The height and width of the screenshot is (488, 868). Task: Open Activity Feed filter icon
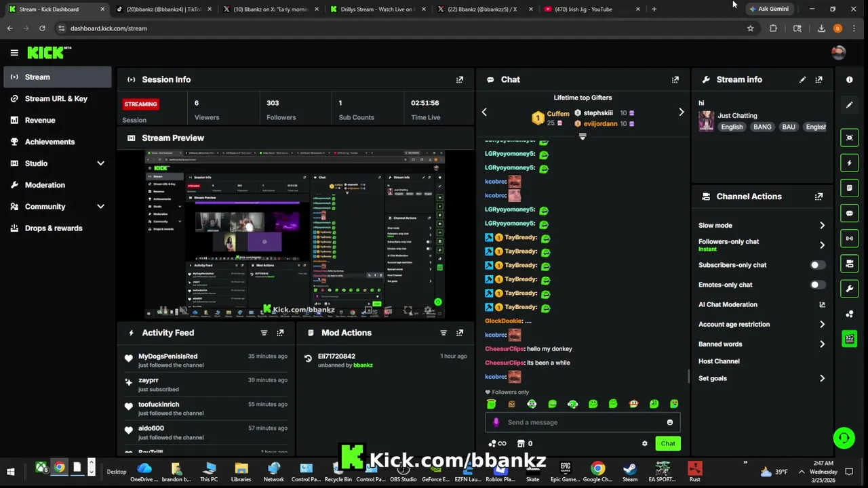[264, 333]
